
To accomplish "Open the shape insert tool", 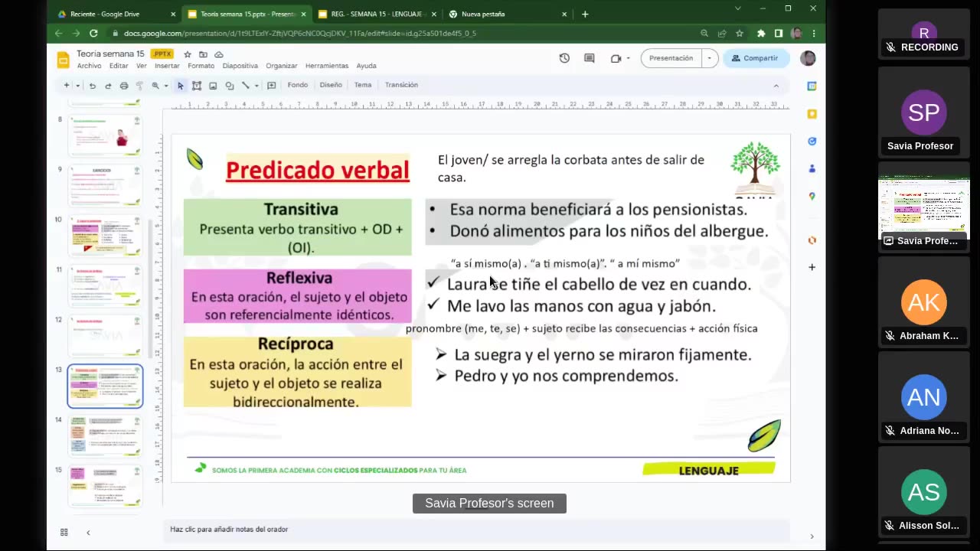I will click(229, 86).
